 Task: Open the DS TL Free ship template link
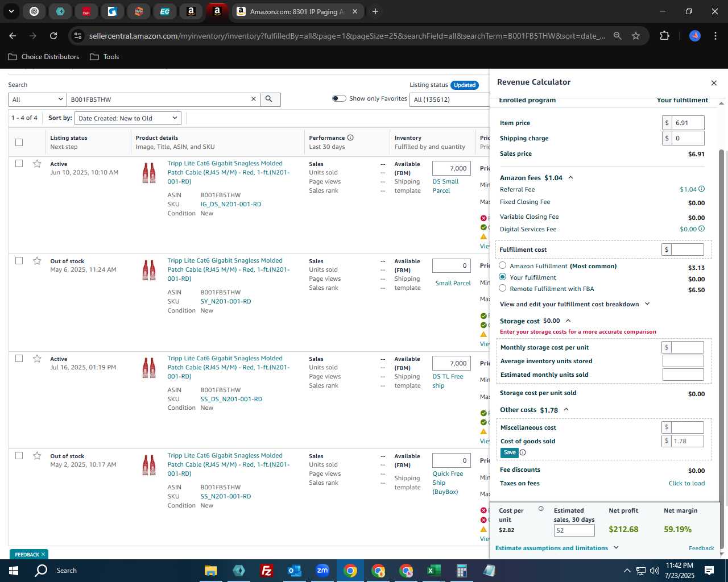(x=448, y=381)
